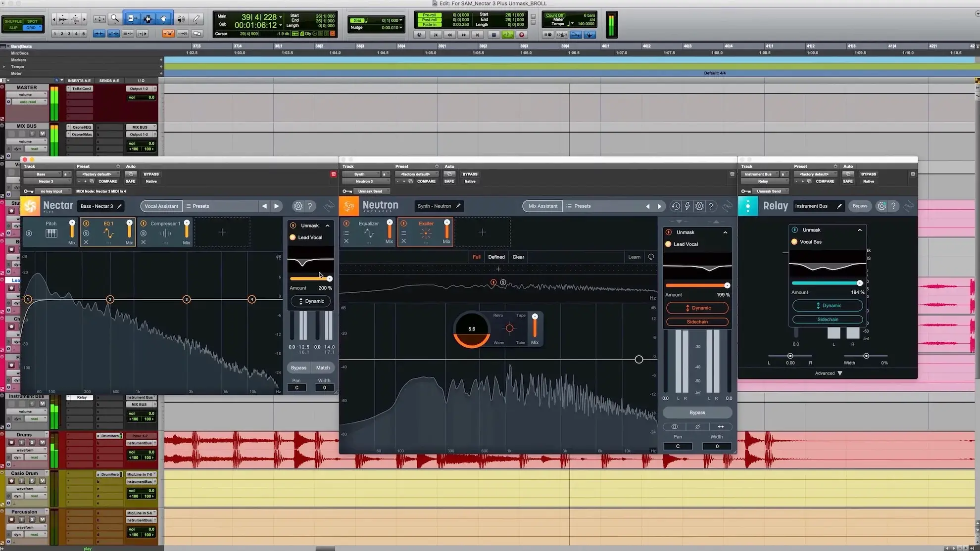Click Neutron Exciter module list icon
980x551 pixels.
click(x=404, y=233)
